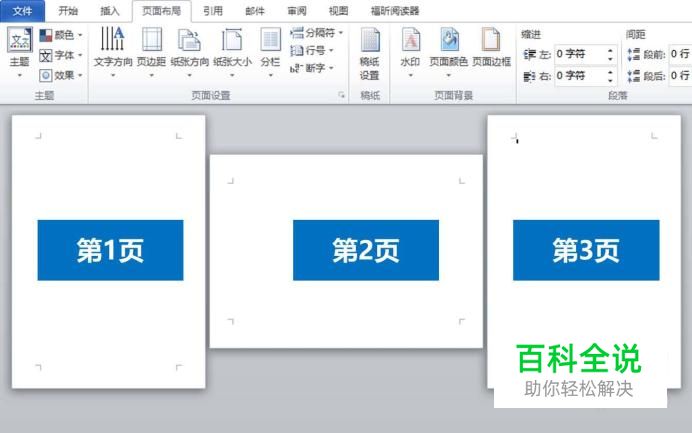Expand dropdown arrow under 水印
This screenshot has height=433, width=692.
[x=410, y=75]
